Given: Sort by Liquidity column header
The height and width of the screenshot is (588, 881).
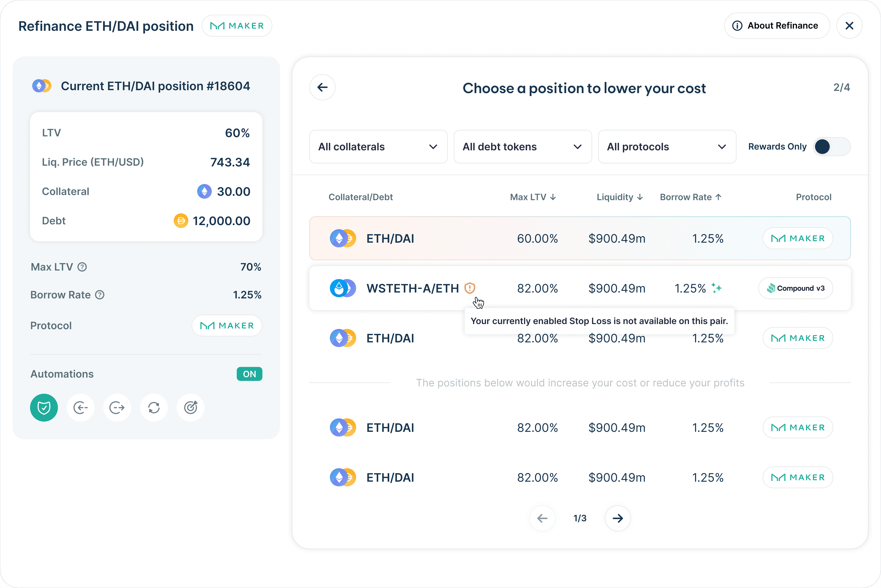Looking at the screenshot, I should pyautogui.click(x=619, y=197).
